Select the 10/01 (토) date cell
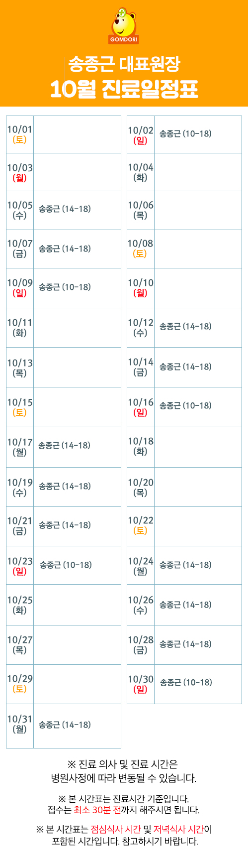Image resolution: width=248 pixels, height=868 pixels. point(20,134)
